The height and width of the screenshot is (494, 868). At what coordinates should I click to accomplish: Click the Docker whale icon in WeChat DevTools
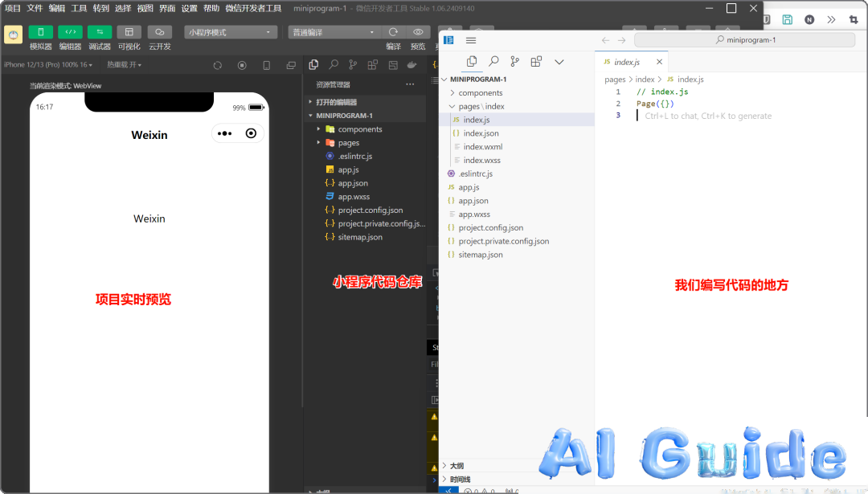point(411,65)
